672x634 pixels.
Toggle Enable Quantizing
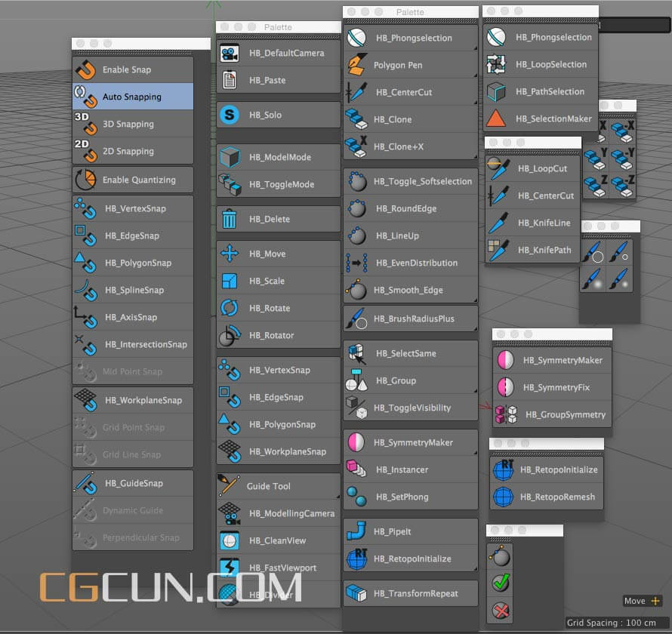132,180
